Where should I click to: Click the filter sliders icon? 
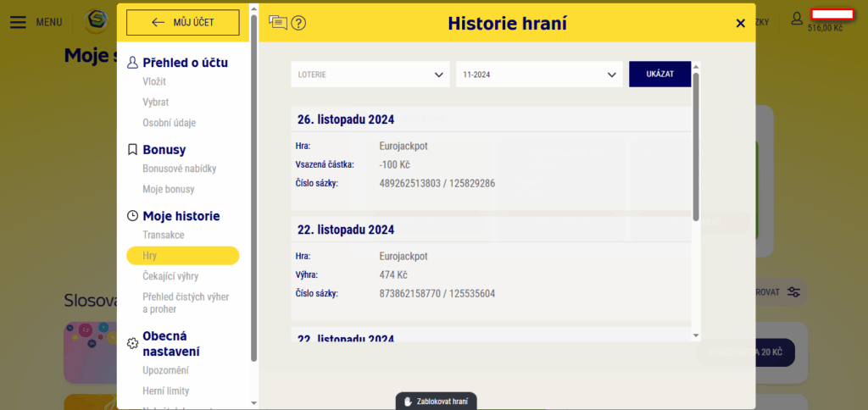coord(793,292)
